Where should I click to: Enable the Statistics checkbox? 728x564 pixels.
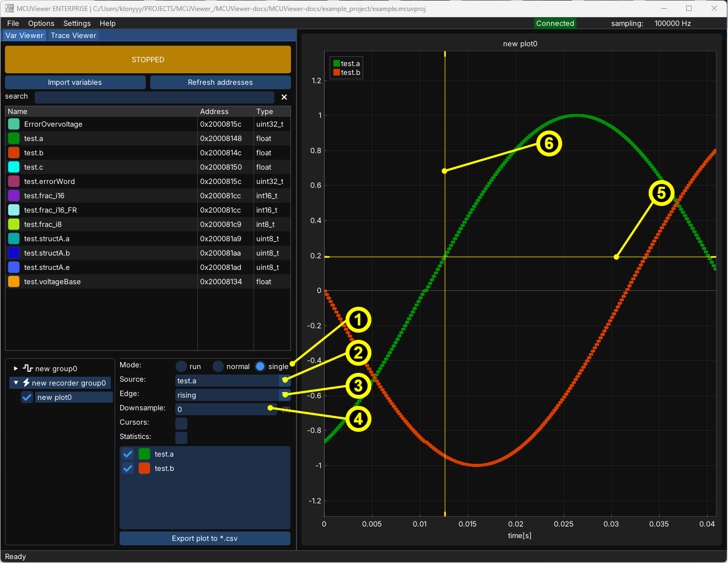(x=181, y=437)
